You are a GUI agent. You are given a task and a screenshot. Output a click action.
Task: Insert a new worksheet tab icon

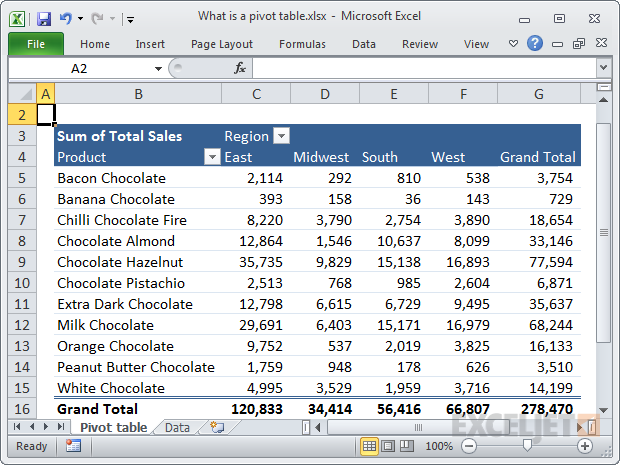coord(217,427)
